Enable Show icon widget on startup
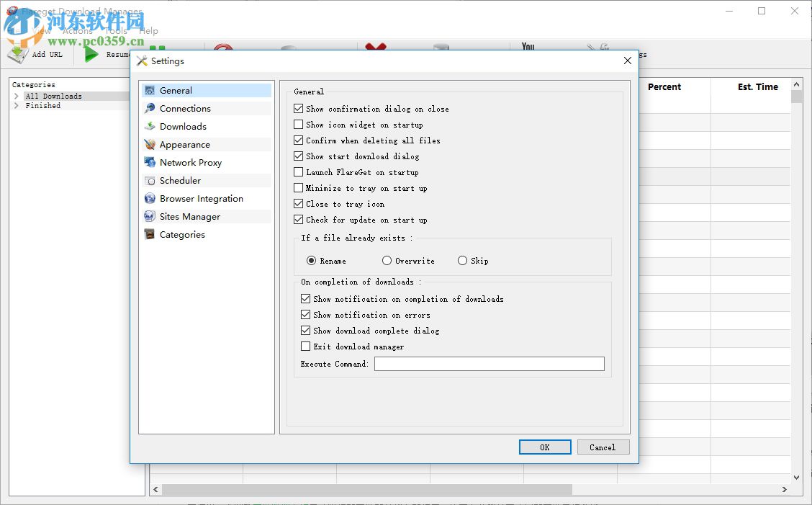 pyautogui.click(x=298, y=125)
